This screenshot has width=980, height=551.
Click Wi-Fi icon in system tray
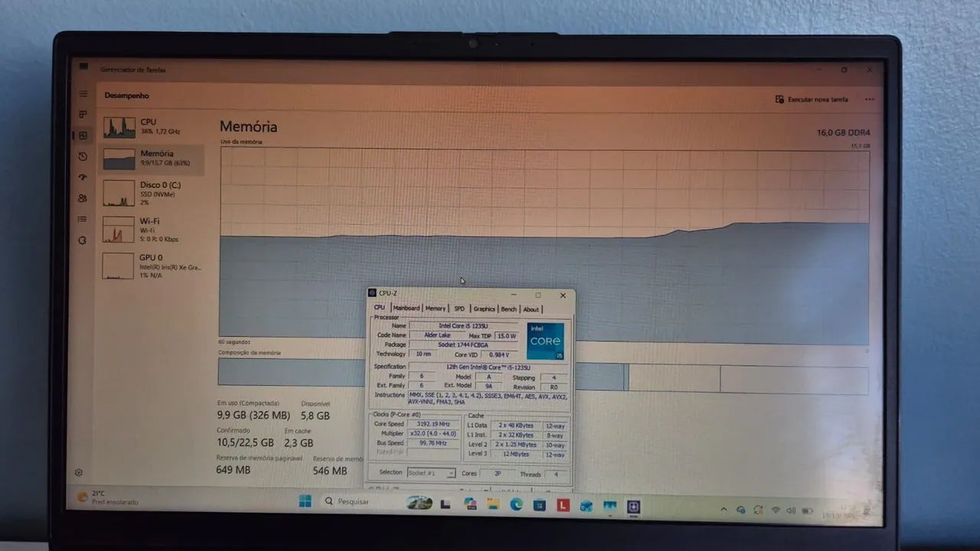[776, 510]
